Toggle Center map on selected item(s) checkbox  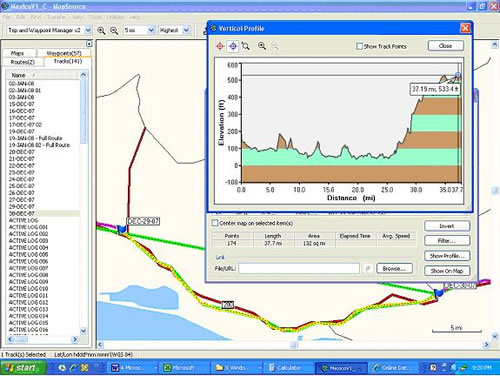215,223
